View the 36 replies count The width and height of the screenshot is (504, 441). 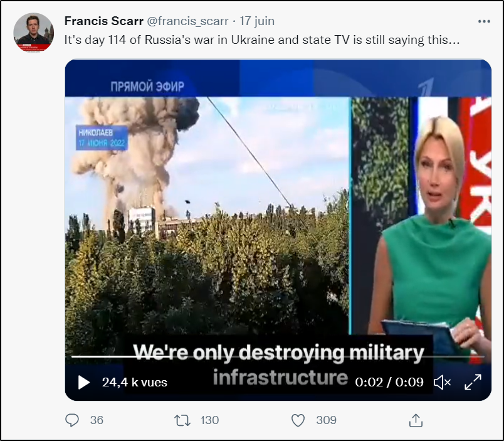click(x=97, y=420)
